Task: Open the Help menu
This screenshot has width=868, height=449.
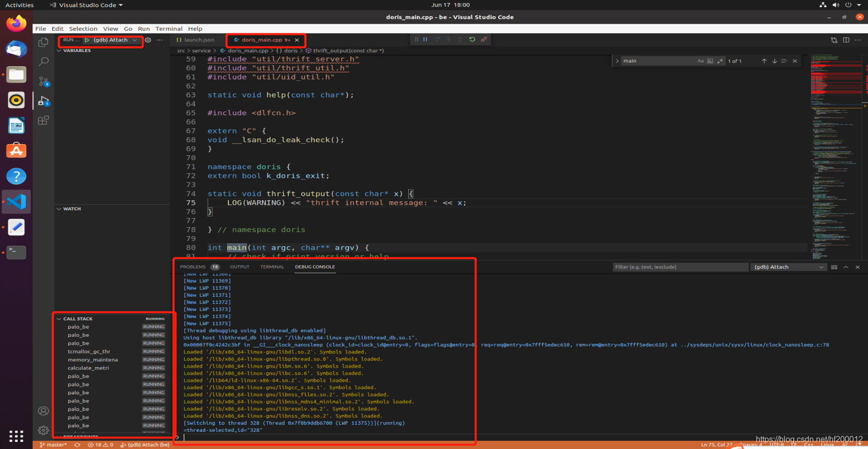Action: click(195, 29)
